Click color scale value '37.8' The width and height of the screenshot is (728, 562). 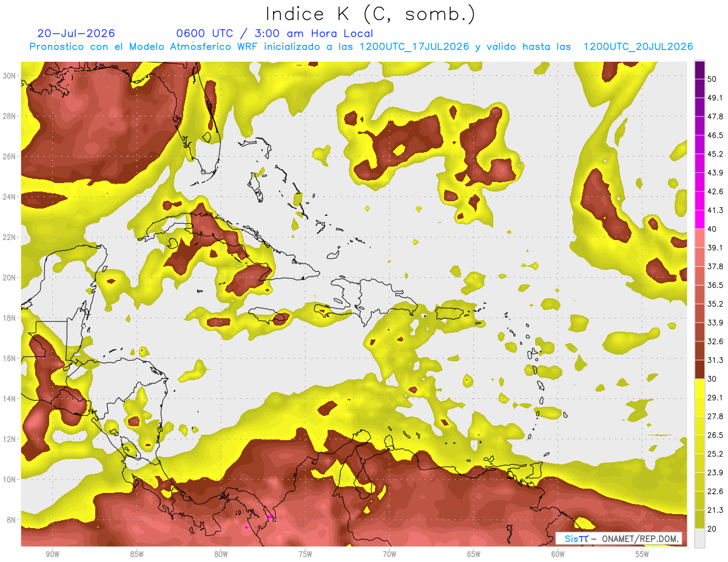pyautogui.click(x=715, y=266)
